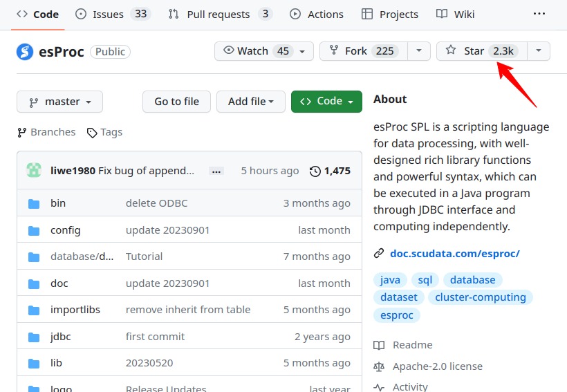Image resolution: width=567 pixels, height=392 pixels.
Task: Expand the Star lists dropdown arrow
Action: point(539,51)
